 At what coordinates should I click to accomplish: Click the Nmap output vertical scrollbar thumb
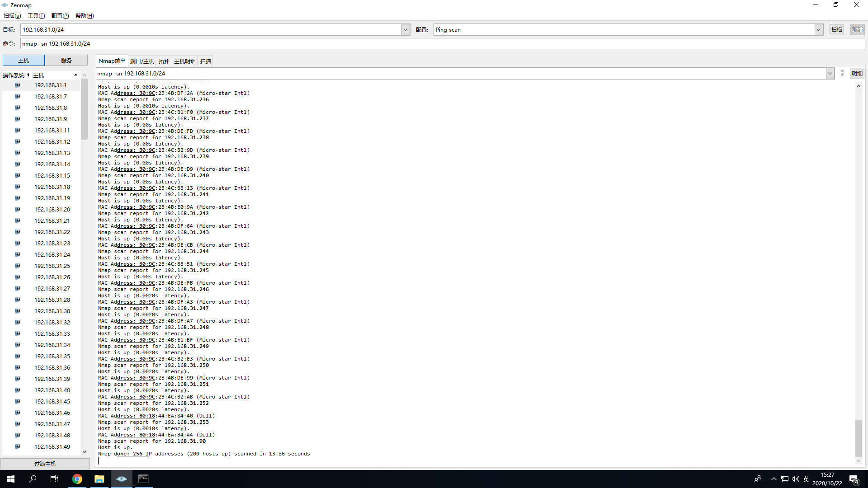859,438
